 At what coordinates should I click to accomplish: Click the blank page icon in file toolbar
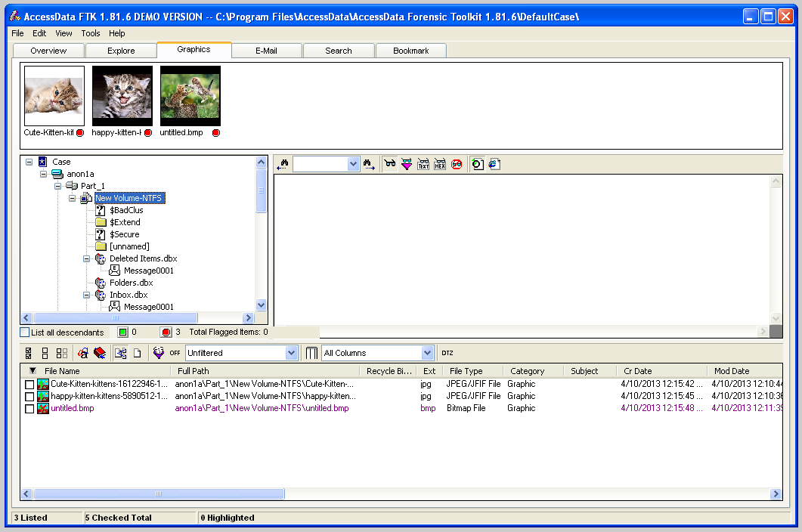click(x=137, y=353)
